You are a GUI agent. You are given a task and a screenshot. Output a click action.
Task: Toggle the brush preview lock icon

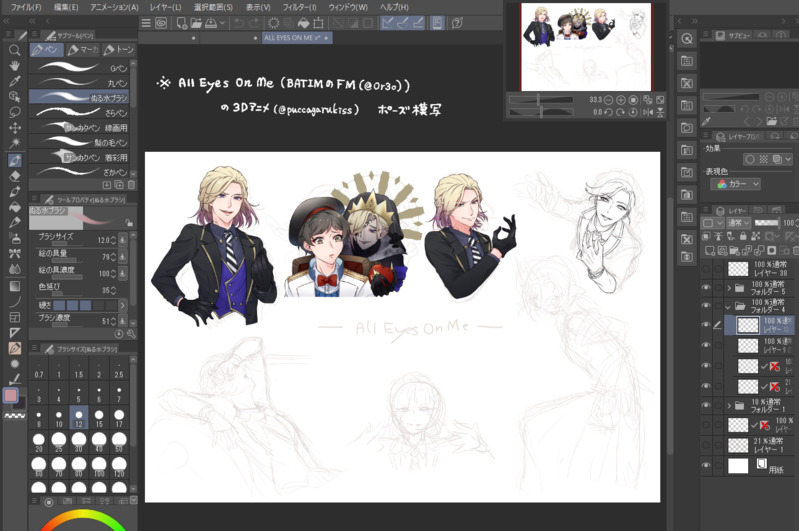[x=129, y=223]
